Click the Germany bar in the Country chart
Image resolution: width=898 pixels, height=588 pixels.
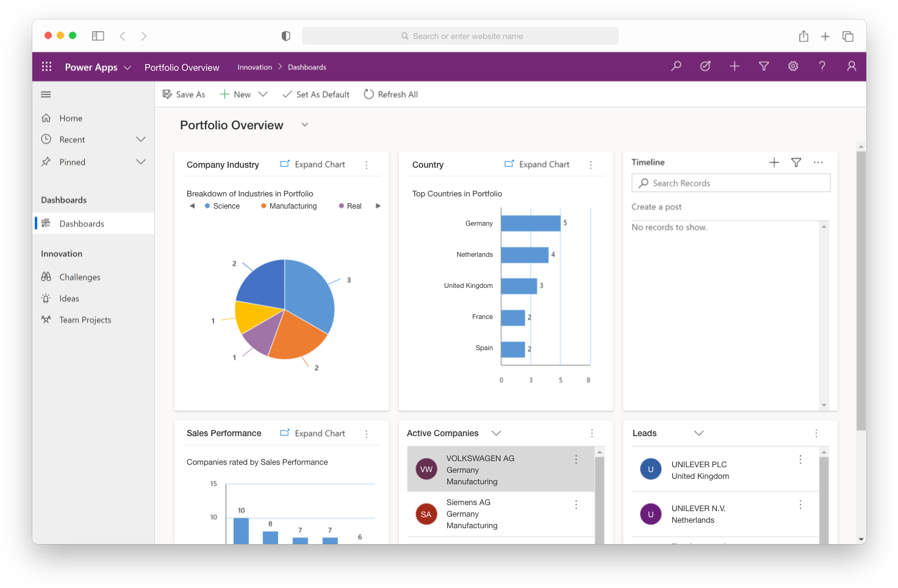[x=531, y=223]
